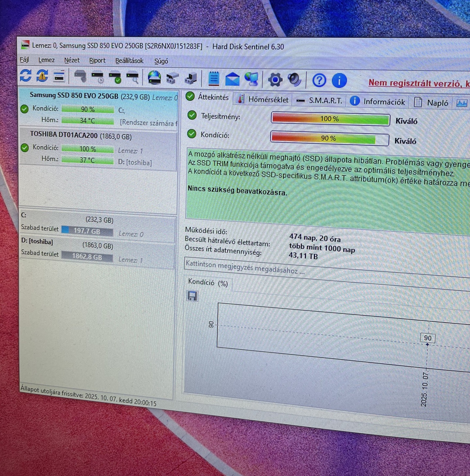Open the Riport menu
This screenshot has height=476, width=470.
pyautogui.click(x=97, y=61)
